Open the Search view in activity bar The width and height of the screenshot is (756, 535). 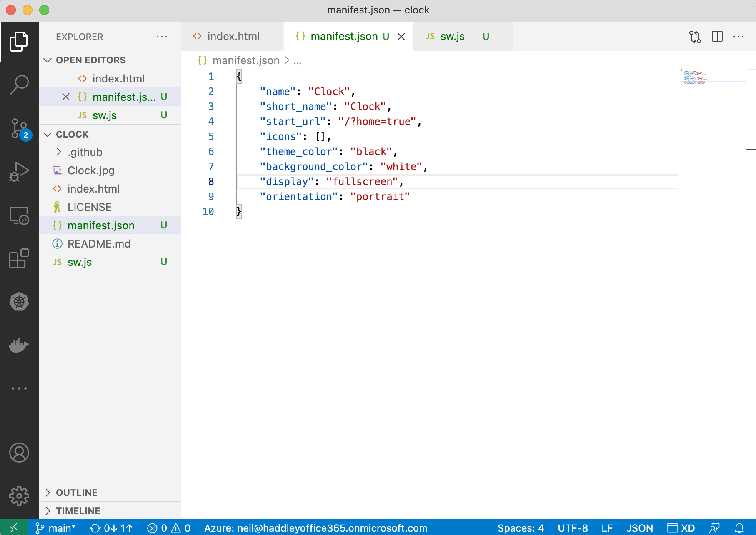click(x=19, y=85)
